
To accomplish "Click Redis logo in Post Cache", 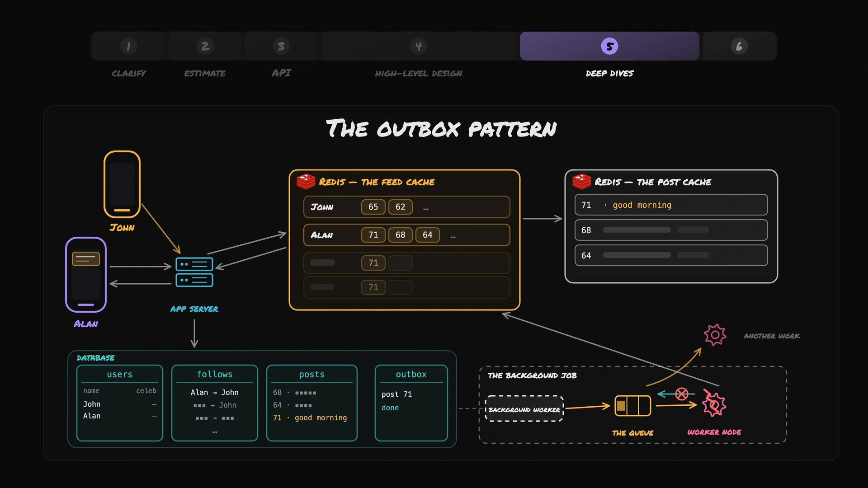I will 582,182.
